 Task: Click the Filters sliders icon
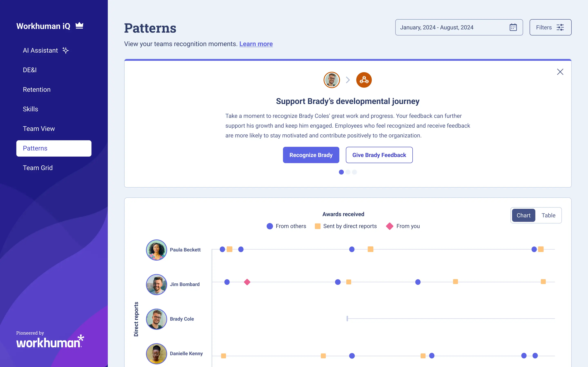[x=561, y=27]
